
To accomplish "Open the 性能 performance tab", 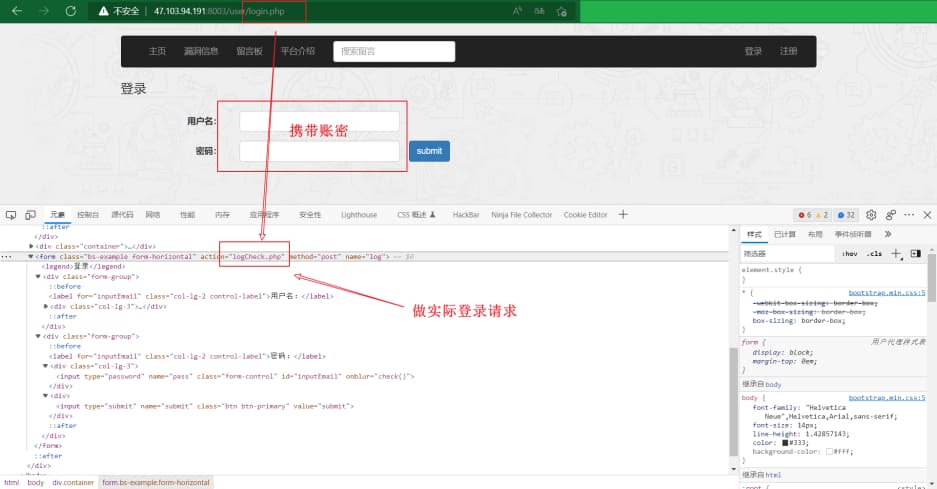I will (188, 215).
